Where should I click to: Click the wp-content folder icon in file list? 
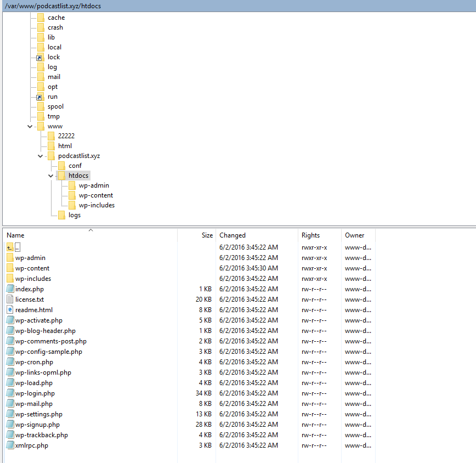tap(10, 268)
